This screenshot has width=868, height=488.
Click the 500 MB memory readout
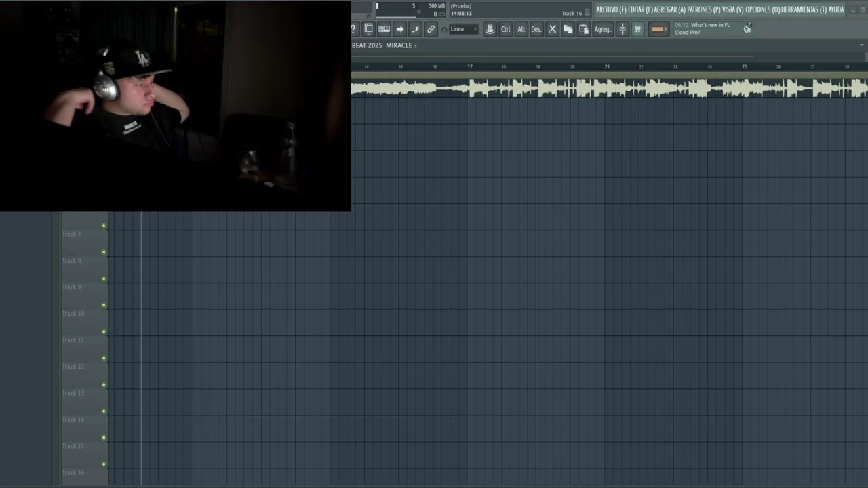pos(437,6)
